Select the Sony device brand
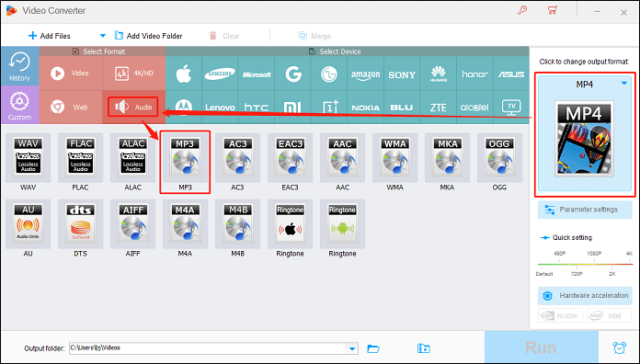 click(x=402, y=74)
